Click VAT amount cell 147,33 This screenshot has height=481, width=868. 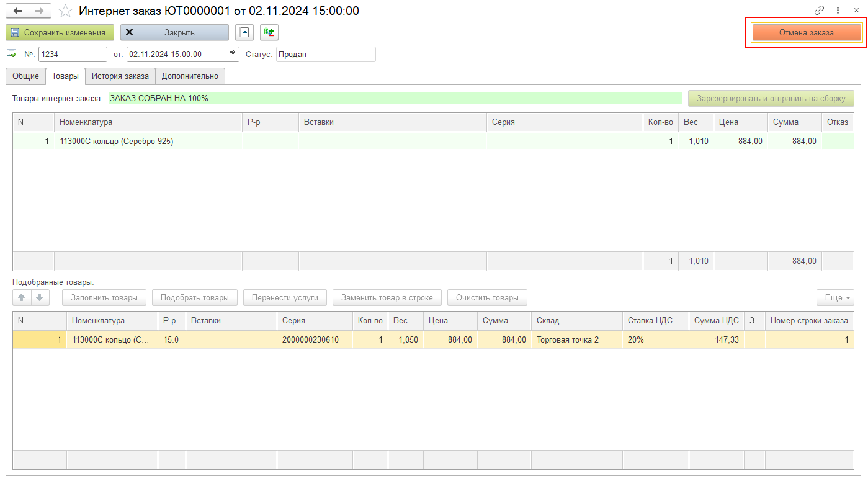(717, 339)
